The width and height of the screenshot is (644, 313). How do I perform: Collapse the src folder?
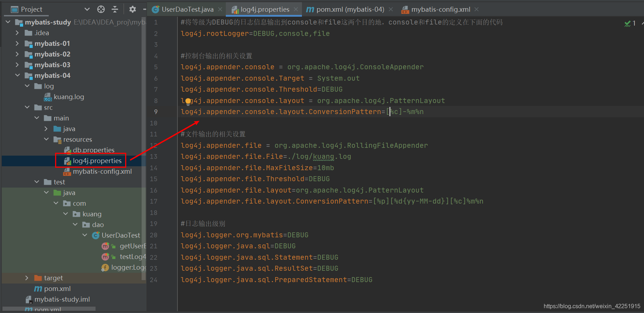[27, 107]
